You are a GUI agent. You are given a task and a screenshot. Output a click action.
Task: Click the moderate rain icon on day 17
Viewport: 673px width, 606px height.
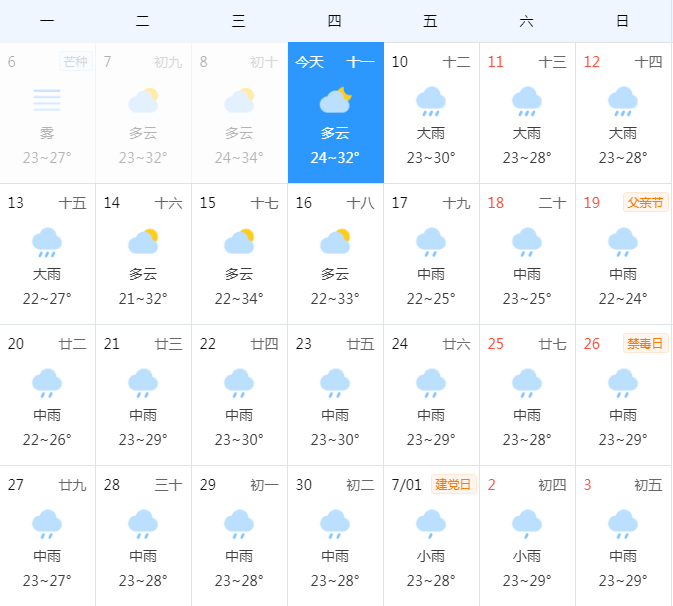coord(431,242)
